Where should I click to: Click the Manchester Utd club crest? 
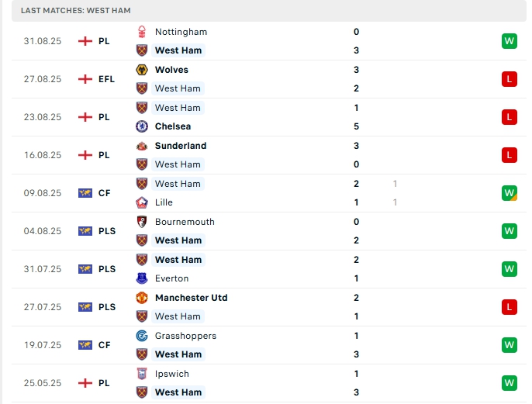(142, 298)
